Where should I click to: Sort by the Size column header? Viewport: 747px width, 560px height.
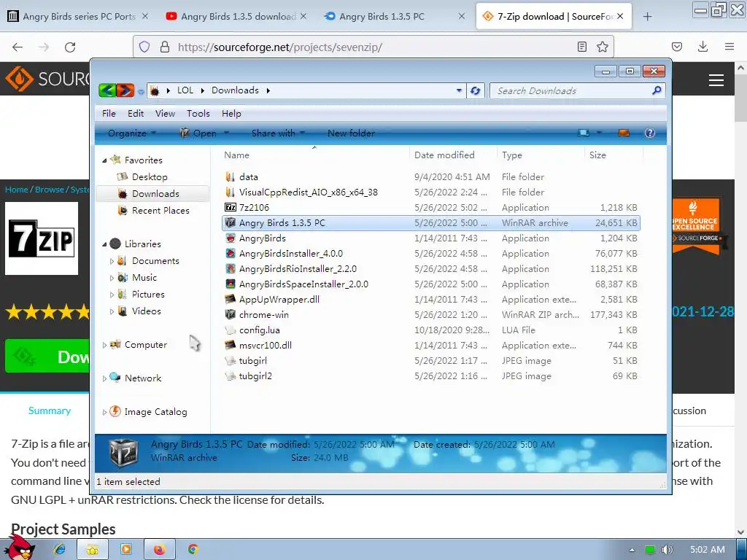pyautogui.click(x=597, y=155)
